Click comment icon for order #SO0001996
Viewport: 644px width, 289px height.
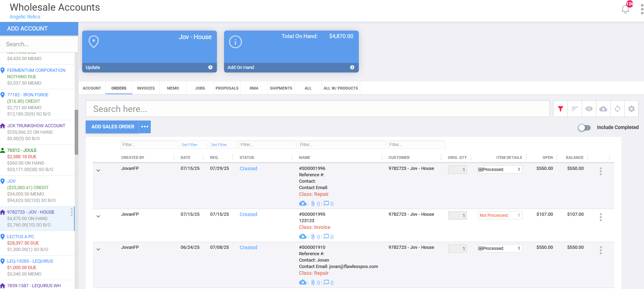tap(326, 203)
